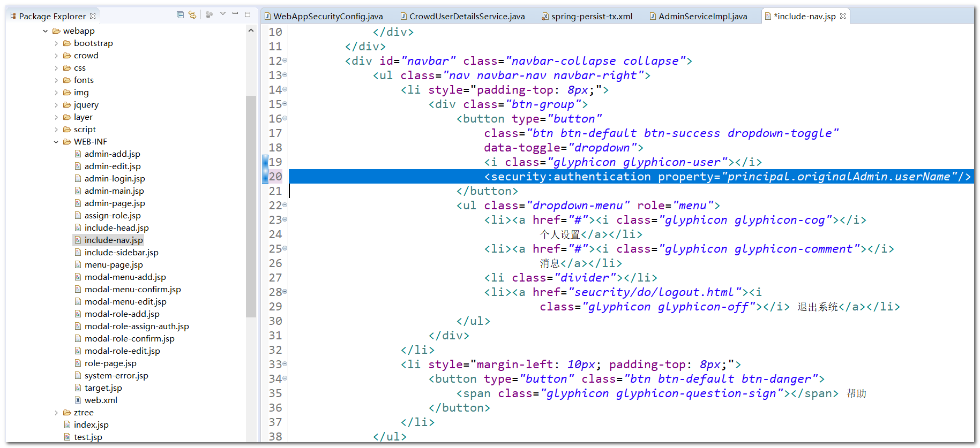Expand the img folder
The width and height of the screenshot is (980, 448).
(56, 93)
